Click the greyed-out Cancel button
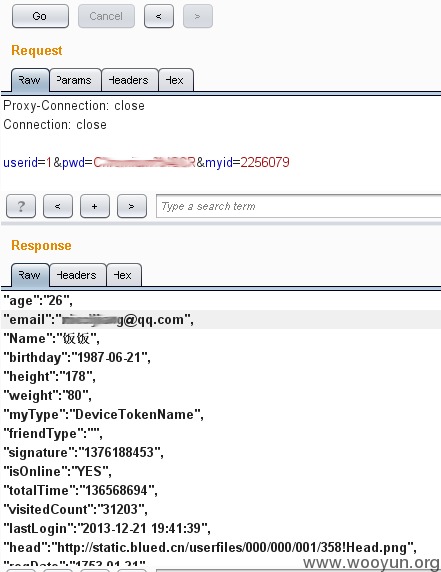 click(106, 16)
